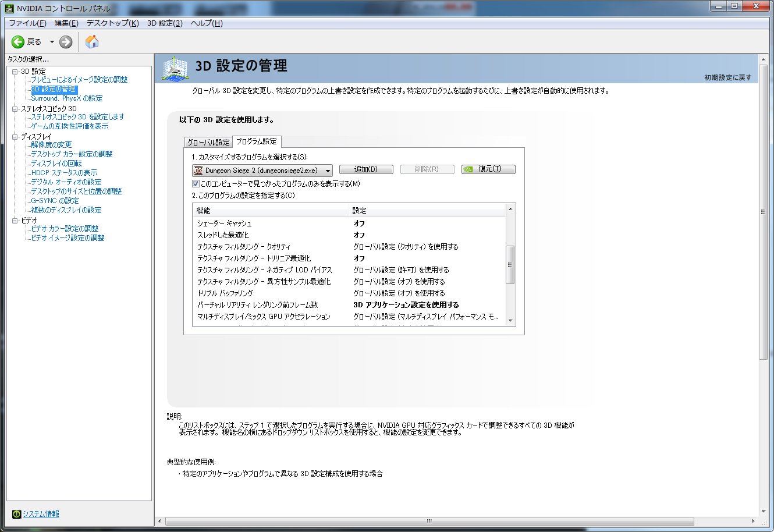Toggle 'show only programs found on this computer' checkbox
This screenshot has width=774, height=532.
pyautogui.click(x=196, y=184)
